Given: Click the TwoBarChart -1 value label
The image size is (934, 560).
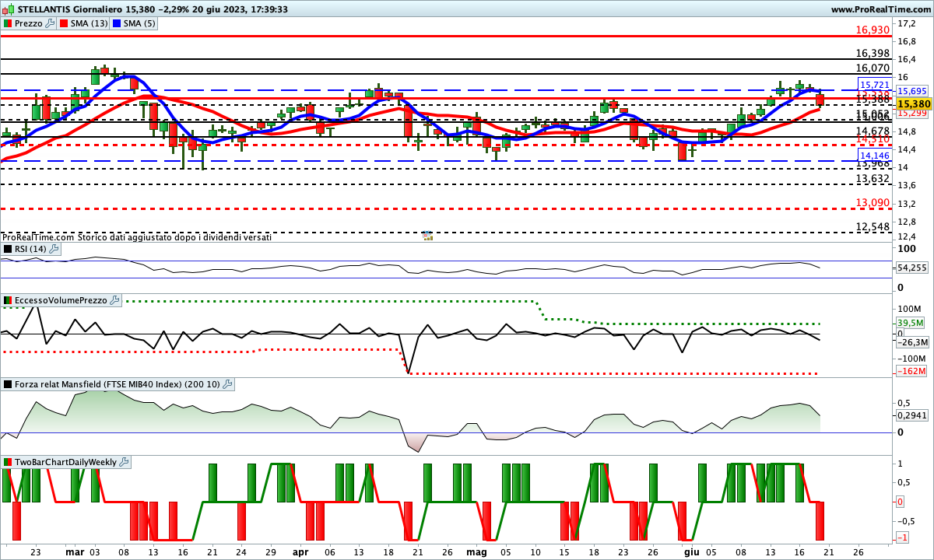Looking at the screenshot, I should point(901,537).
